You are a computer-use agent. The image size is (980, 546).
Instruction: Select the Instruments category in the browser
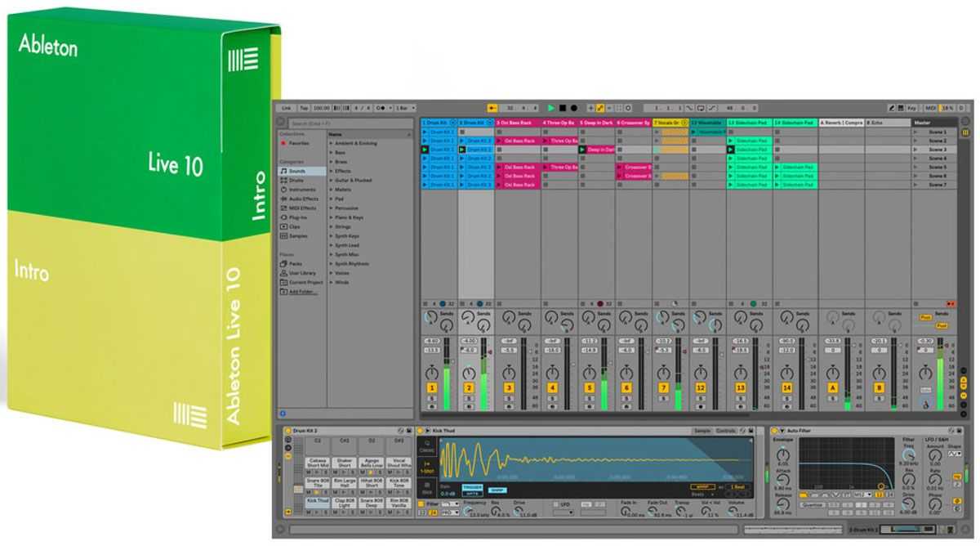pos(301,190)
